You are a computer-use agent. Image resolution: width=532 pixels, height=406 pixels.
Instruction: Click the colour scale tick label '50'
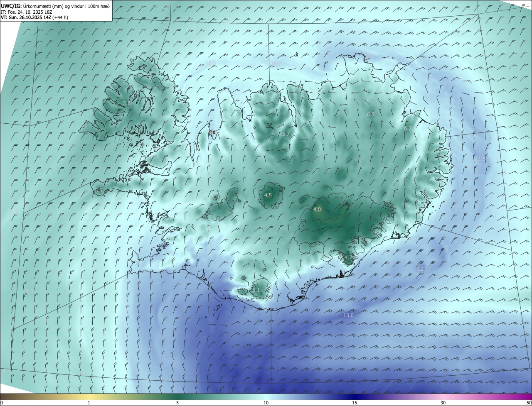point(529,403)
